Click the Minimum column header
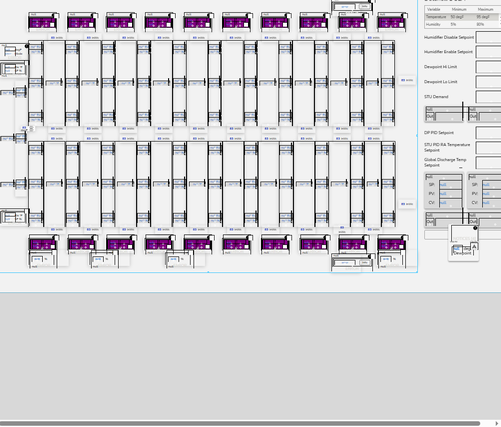Image resolution: width=501 pixels, height=427 pixels. [x=459, y=9]
